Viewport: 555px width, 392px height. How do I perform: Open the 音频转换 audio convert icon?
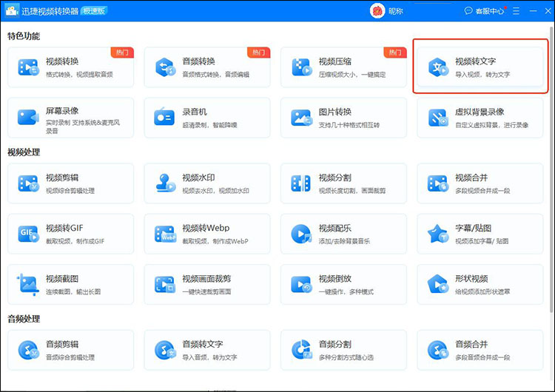pyautogui.click(x=165, y=67)
